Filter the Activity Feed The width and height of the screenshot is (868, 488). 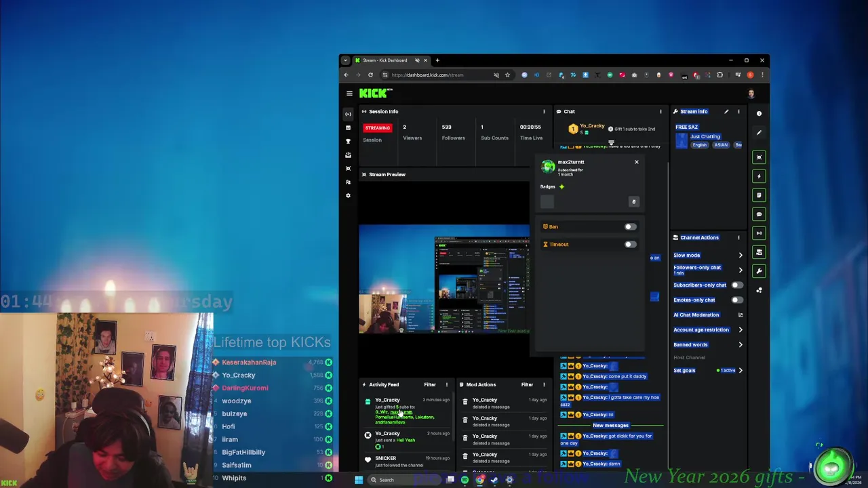pos(430,384)
